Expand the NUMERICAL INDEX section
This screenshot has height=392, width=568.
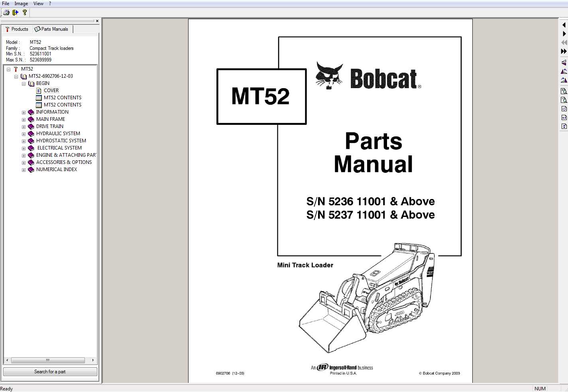24,170
